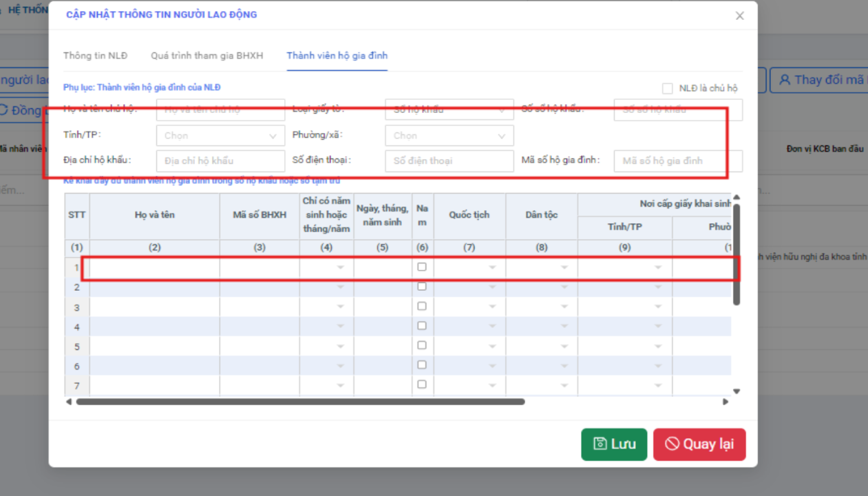Open the Phường/xã dropdown
Screen dimensions: 868x496
(x=449, y=136)
